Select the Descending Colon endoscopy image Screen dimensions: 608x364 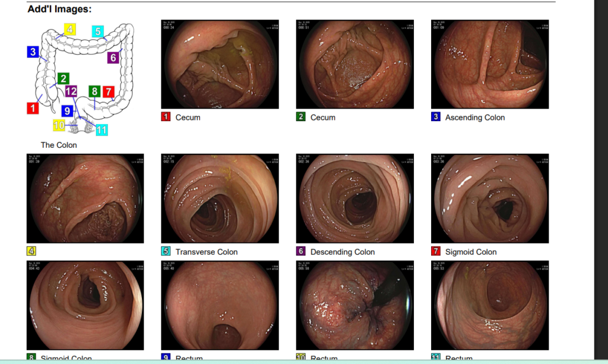click(x=355, y=198)
